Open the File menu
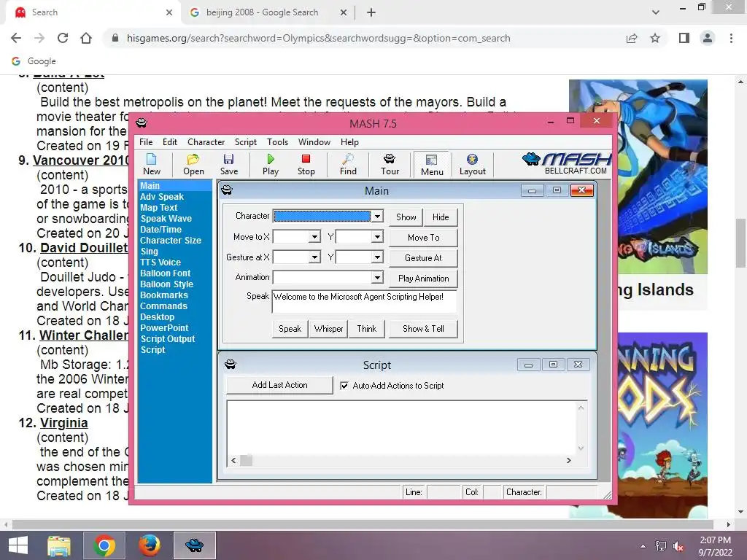 146,142
